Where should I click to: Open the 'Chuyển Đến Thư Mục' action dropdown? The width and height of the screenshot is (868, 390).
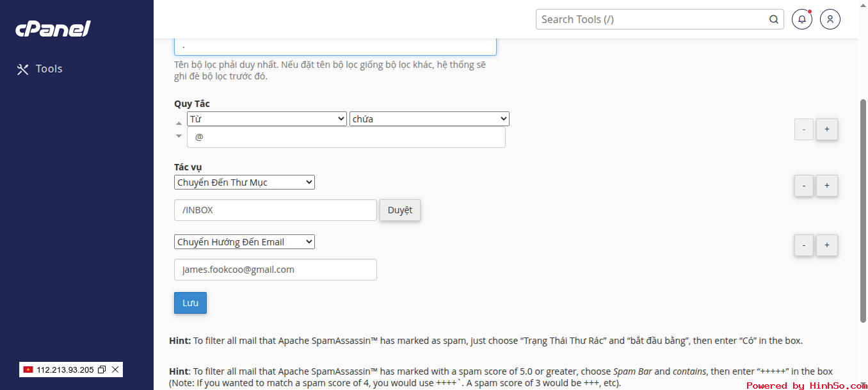pyautogui.click(x=245, y=183)
